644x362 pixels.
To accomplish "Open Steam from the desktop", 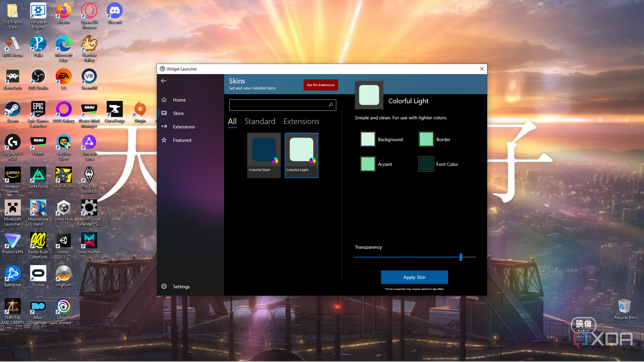I will tap(12, 112).
